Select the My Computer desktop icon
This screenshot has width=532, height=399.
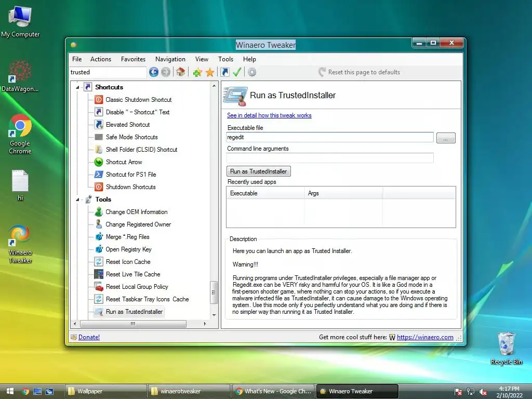point(20,21)
